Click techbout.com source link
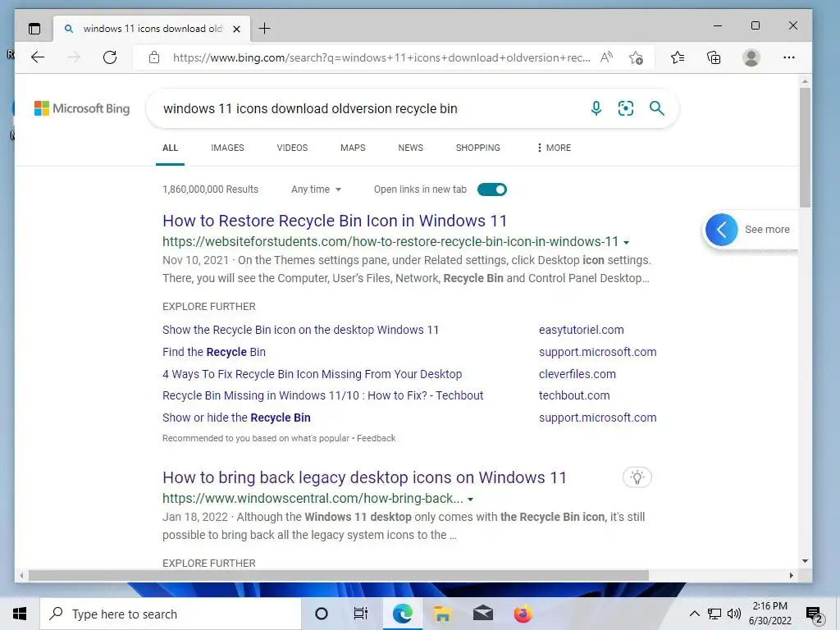The height and width of the screenshot is (630, 840). [574, 395]
